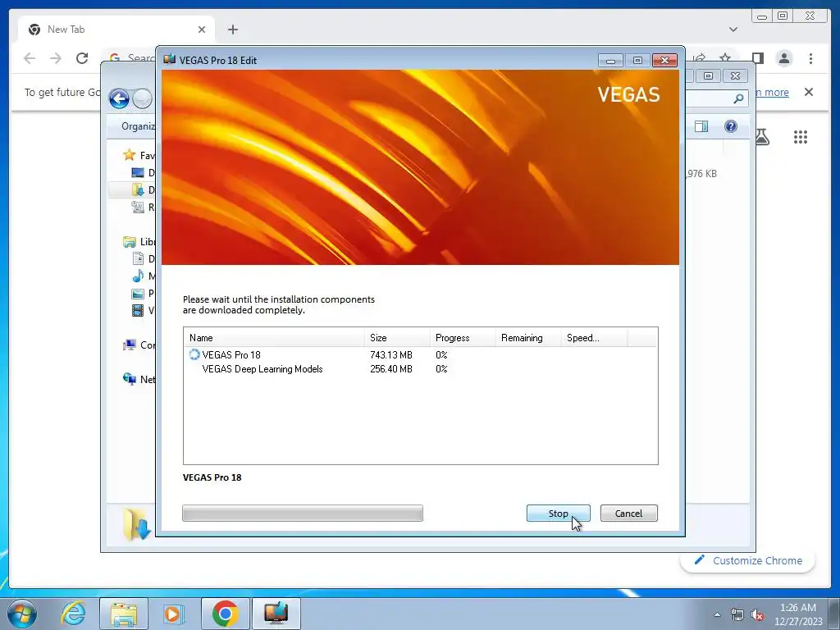Click the Explorer search magnifier icon

click(x=738, y=98)
